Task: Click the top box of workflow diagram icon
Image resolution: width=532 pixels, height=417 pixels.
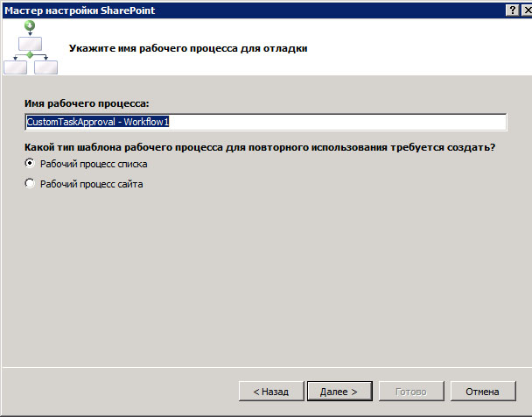Action: click(31, 44)
